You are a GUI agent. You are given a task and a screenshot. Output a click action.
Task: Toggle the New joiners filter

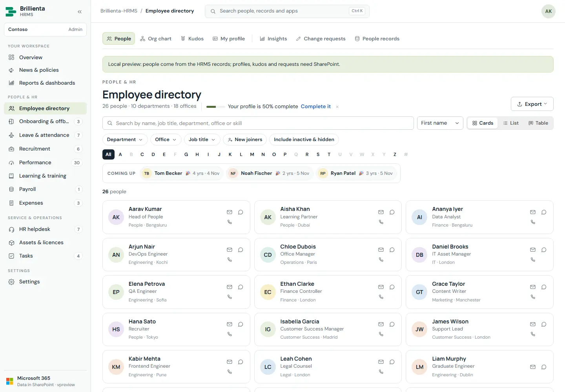pyautogui.click(x=245, y=140)
